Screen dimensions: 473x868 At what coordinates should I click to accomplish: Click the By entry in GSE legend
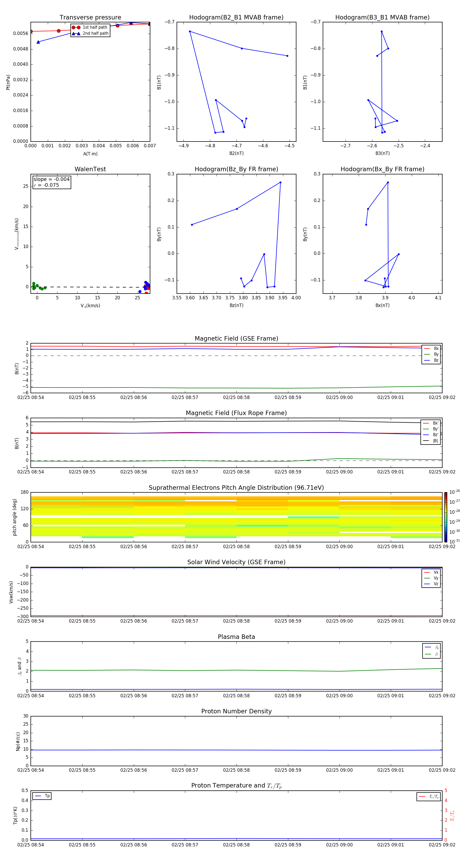[431, 355]
